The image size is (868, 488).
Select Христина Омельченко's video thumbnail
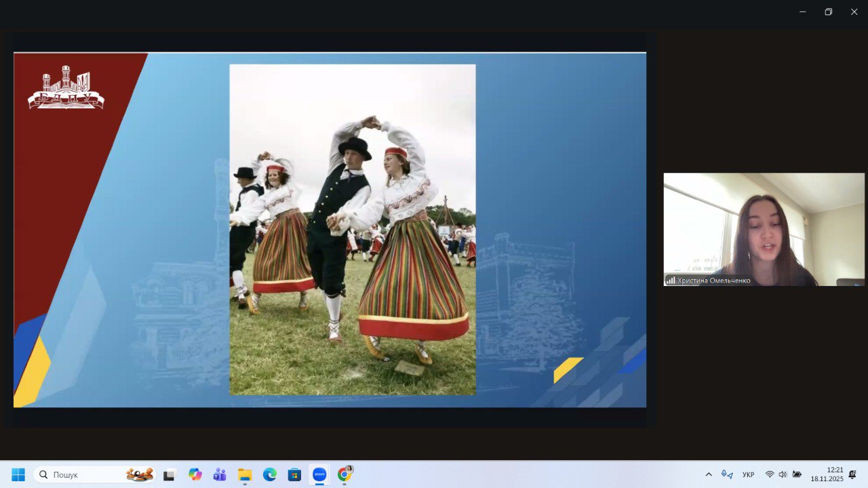point(764,229)
